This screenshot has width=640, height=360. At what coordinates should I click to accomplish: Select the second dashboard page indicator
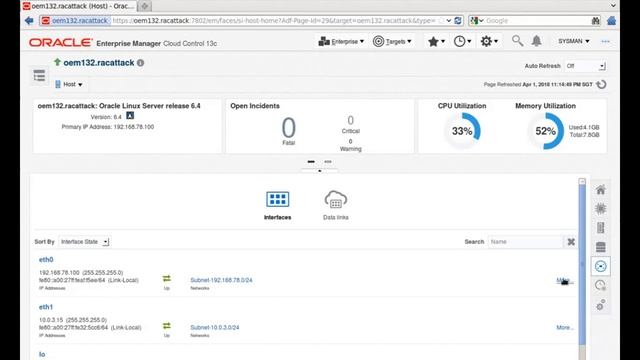328,162
